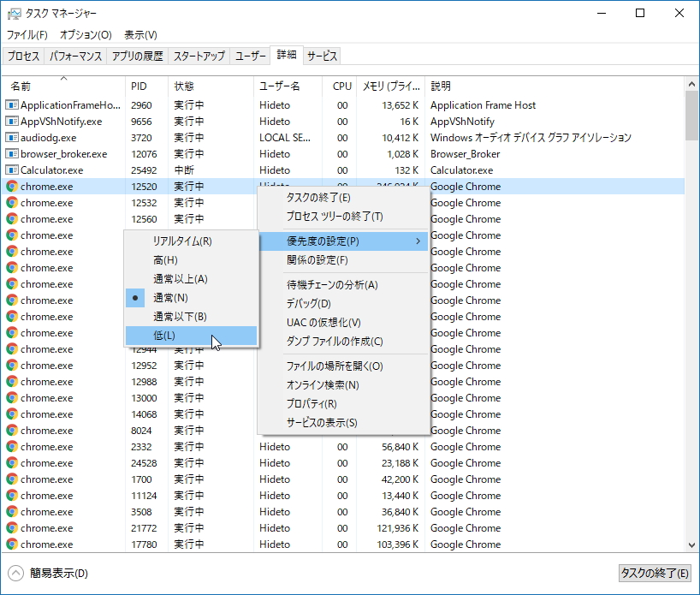
Task: Select the checked 通常(N) priority
Action: [x=191, y=298]
